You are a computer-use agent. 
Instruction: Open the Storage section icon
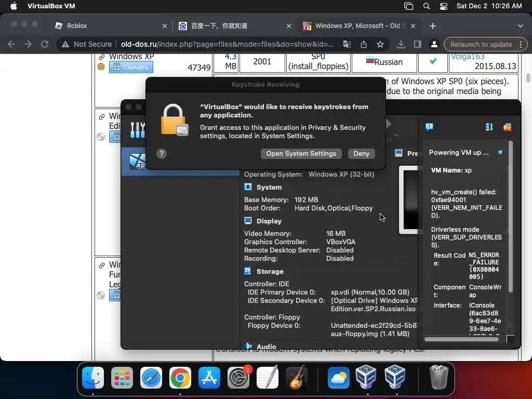[248, 271]
